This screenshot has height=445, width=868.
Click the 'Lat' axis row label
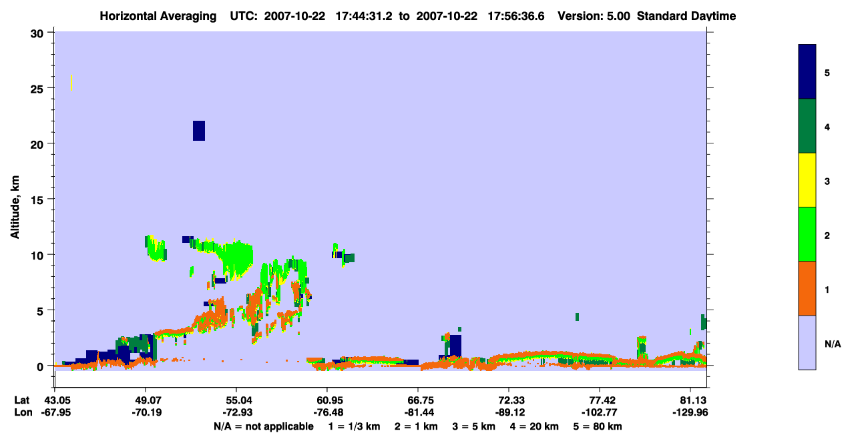pos(22,400)
